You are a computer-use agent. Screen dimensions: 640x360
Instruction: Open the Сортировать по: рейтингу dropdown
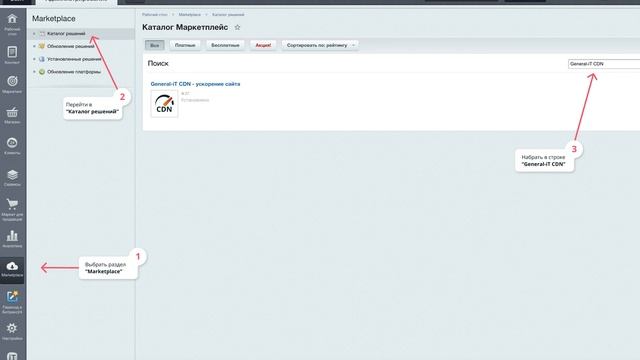(x=320, y=45)
